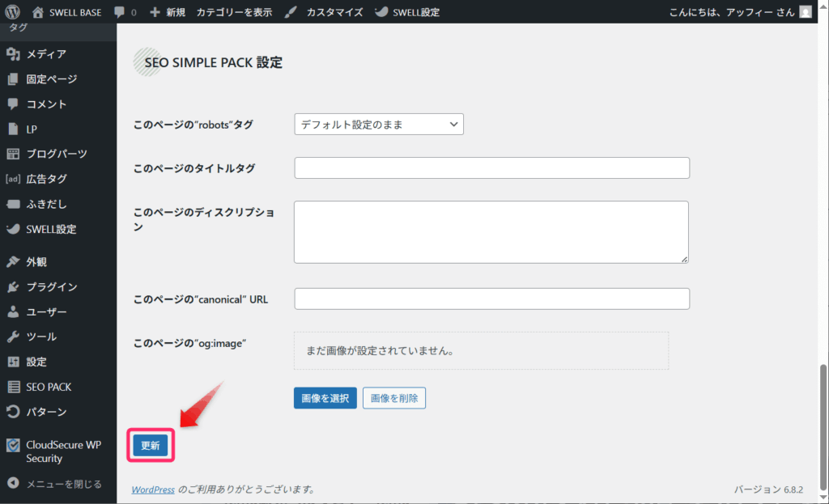The image size is (829, 504).
Task: Focus the canonical URL input field
Action: point(491,299)
